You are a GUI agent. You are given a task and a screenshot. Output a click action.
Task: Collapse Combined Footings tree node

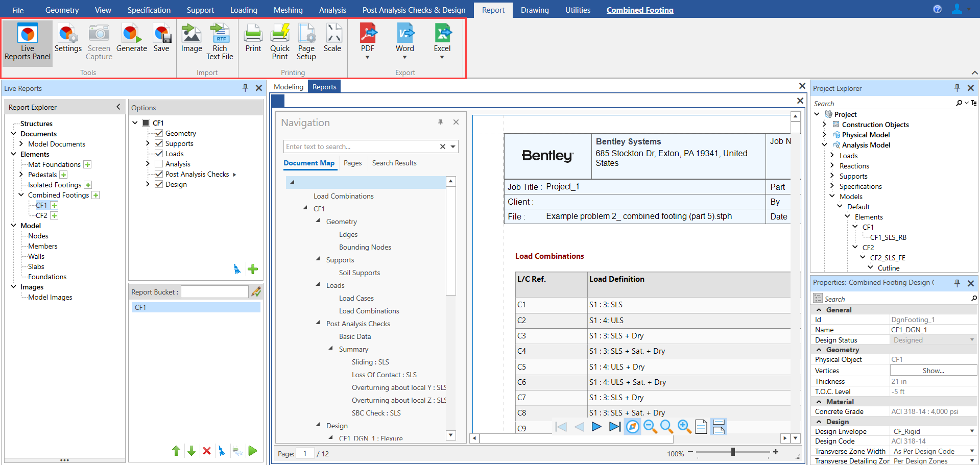21,195
